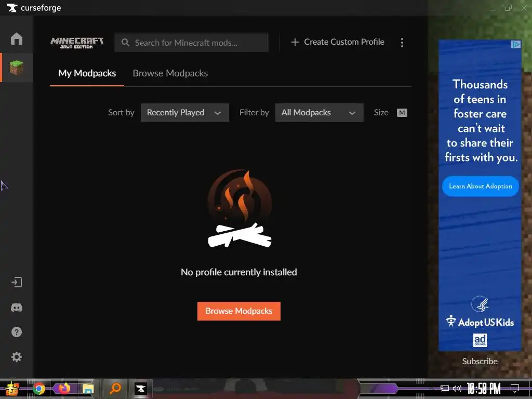
Task: Open the Discord icon in sidebar
Action: click(16, 308)
